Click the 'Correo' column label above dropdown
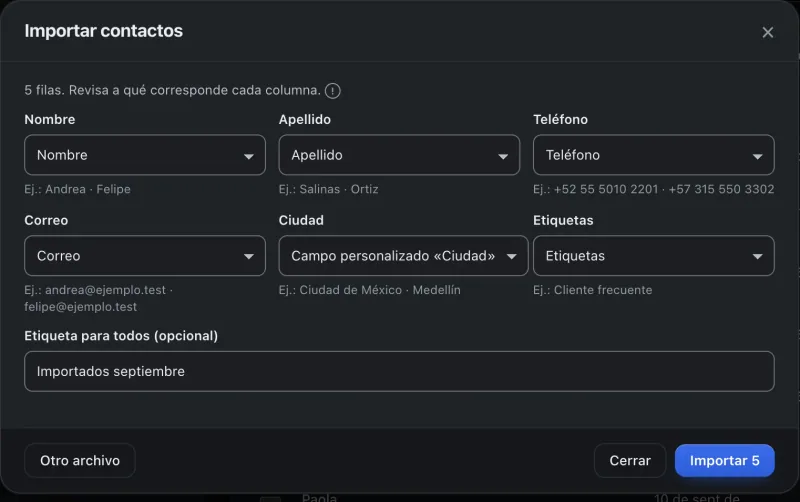The width and height of the screenshot is (800, 502). 46,220
